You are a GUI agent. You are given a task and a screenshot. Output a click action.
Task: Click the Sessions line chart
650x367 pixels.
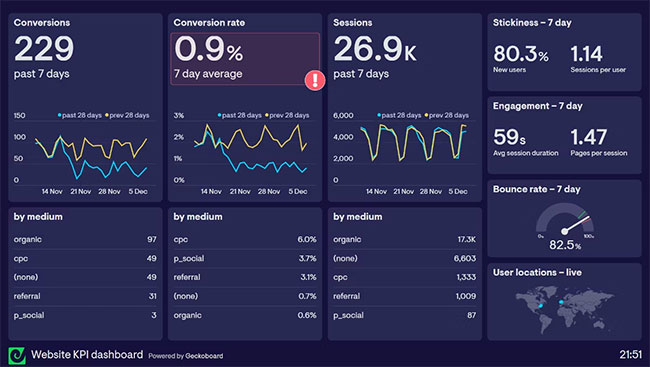(x=404, y=153)
